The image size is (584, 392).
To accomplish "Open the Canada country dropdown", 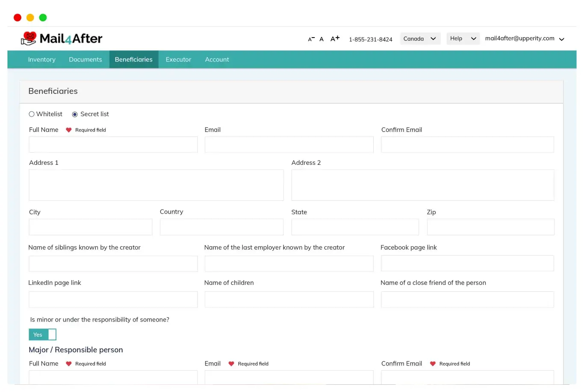I will pyautogui.click(x=420, y=38).
